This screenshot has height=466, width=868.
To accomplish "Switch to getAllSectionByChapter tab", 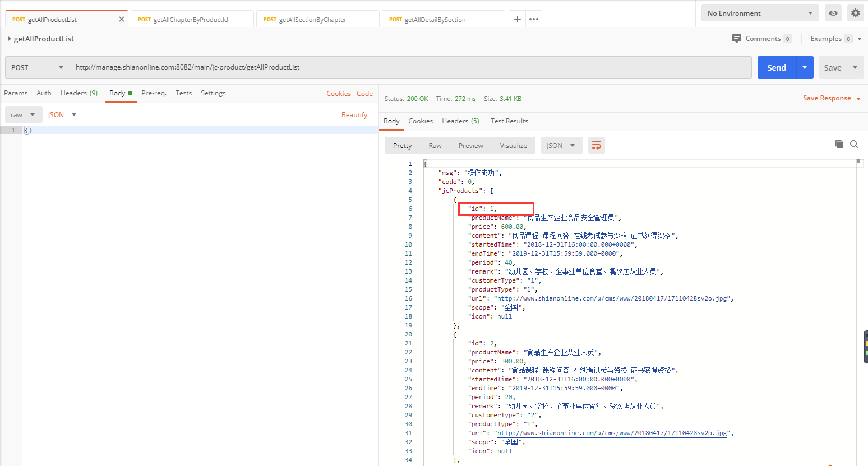I will pyautogui.click(x=317, y=19).
